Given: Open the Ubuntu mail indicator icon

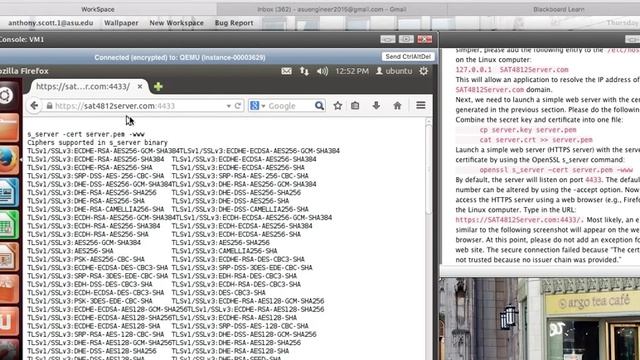Looking at the screenshot, I should [x=287, y=71].
